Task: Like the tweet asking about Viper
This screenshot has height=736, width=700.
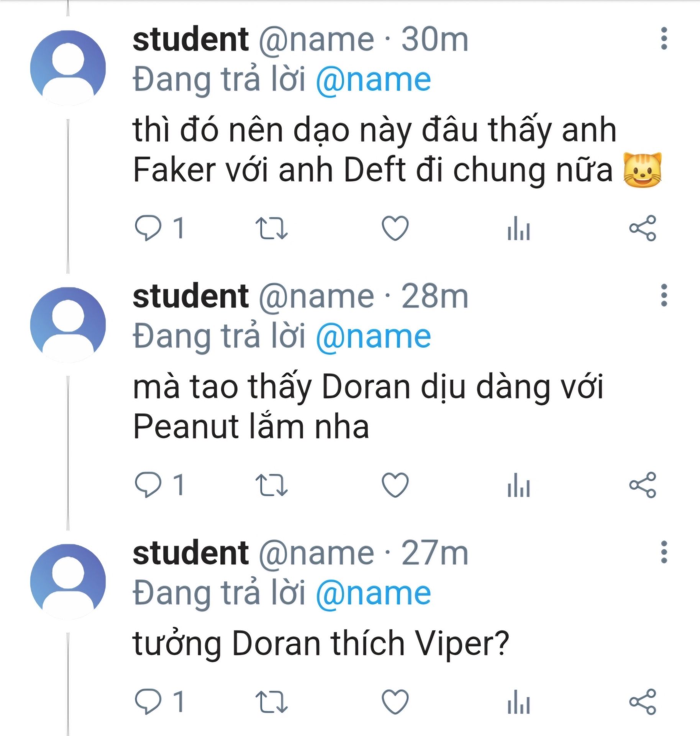Action: [x=395, y=702]
